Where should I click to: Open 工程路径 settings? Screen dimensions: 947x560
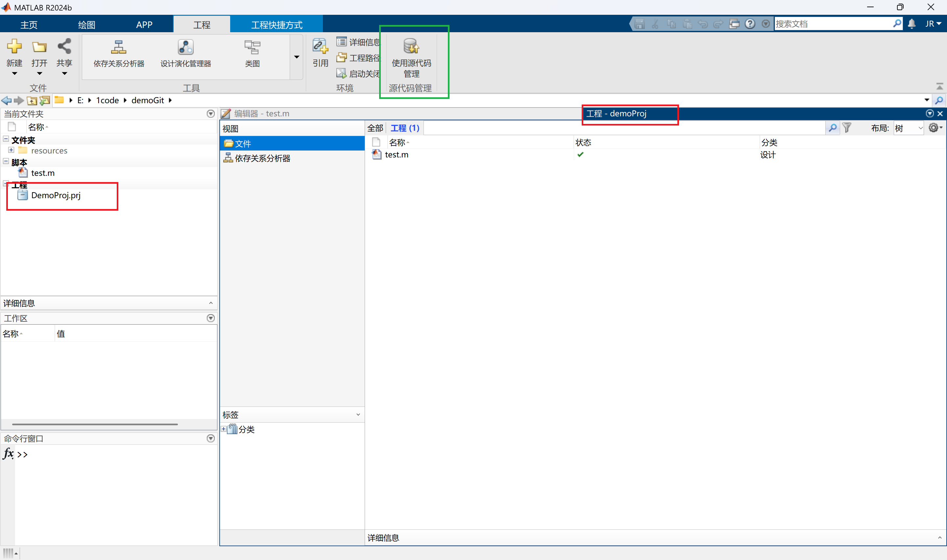tap(358, 58)
